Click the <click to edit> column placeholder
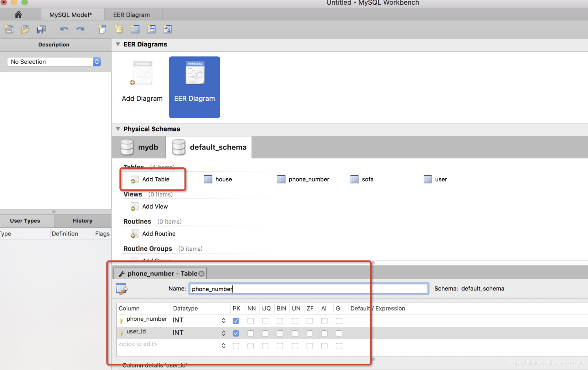The width and height of the screenshot is (588, 370). (138, 344)
